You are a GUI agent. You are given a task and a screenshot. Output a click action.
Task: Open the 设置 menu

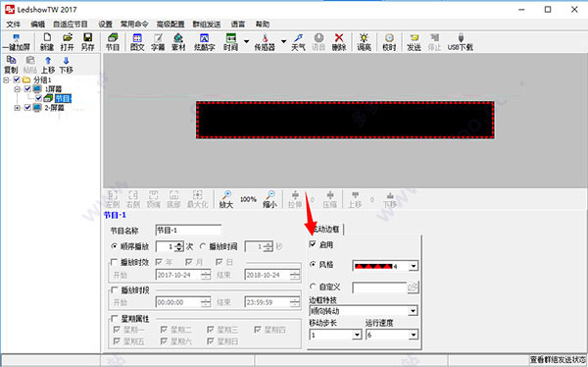coord(106,25)
